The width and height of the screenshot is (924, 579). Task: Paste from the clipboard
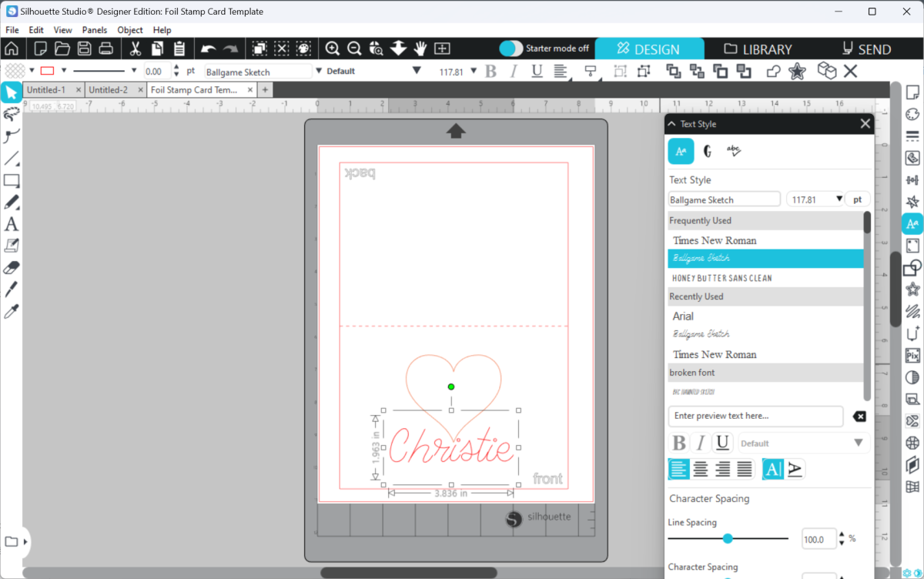point(179,49)
